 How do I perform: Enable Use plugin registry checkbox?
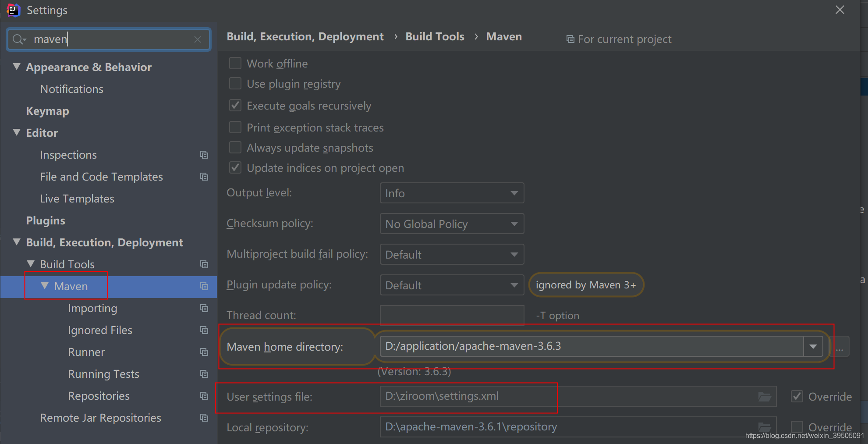coord(235,84)
